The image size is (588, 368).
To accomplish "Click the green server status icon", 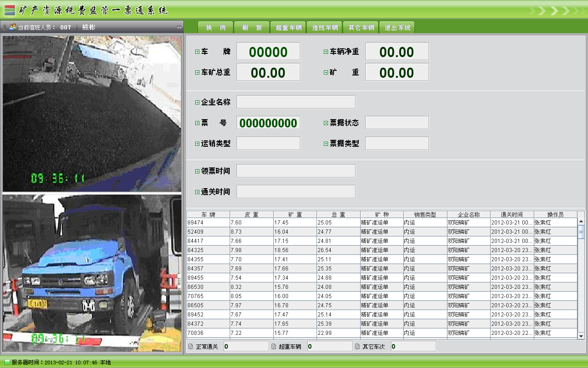I will (7, 362).
